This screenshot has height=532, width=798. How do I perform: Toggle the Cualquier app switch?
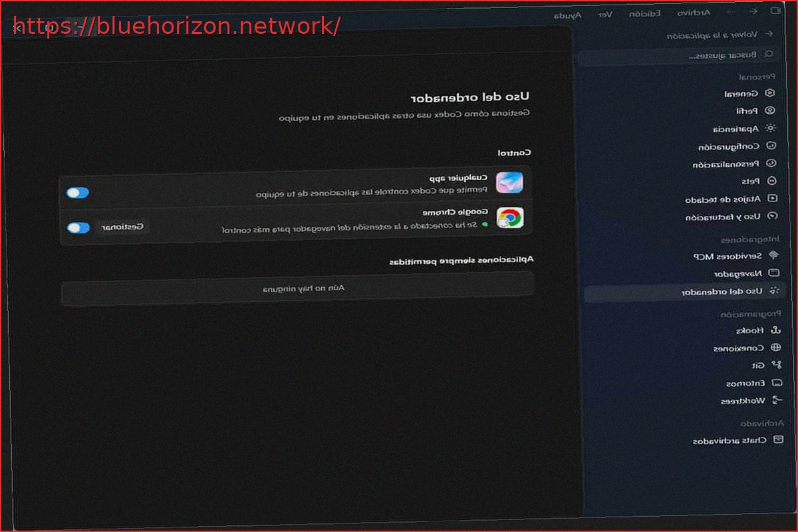78,193
